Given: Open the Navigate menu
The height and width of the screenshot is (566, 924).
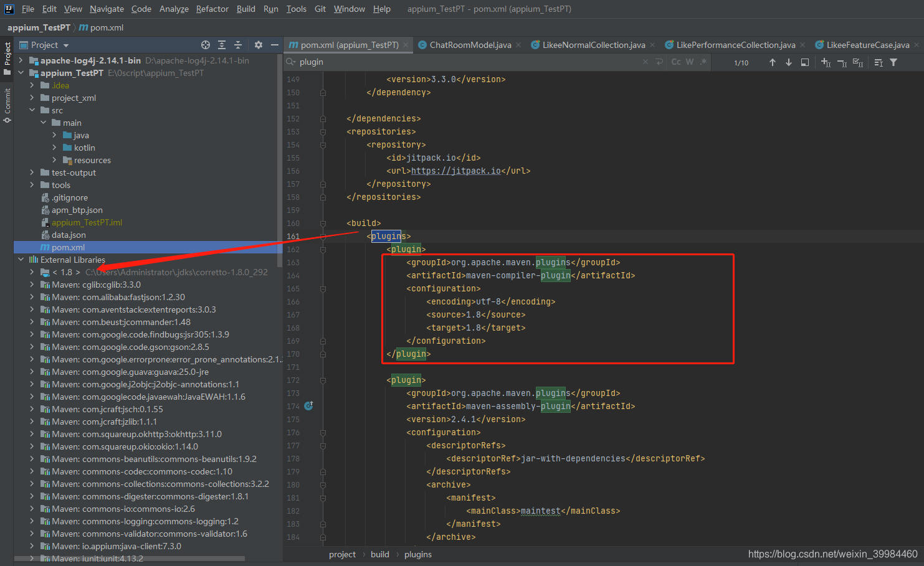Looking at the screenshot, I should pos(107,9).
